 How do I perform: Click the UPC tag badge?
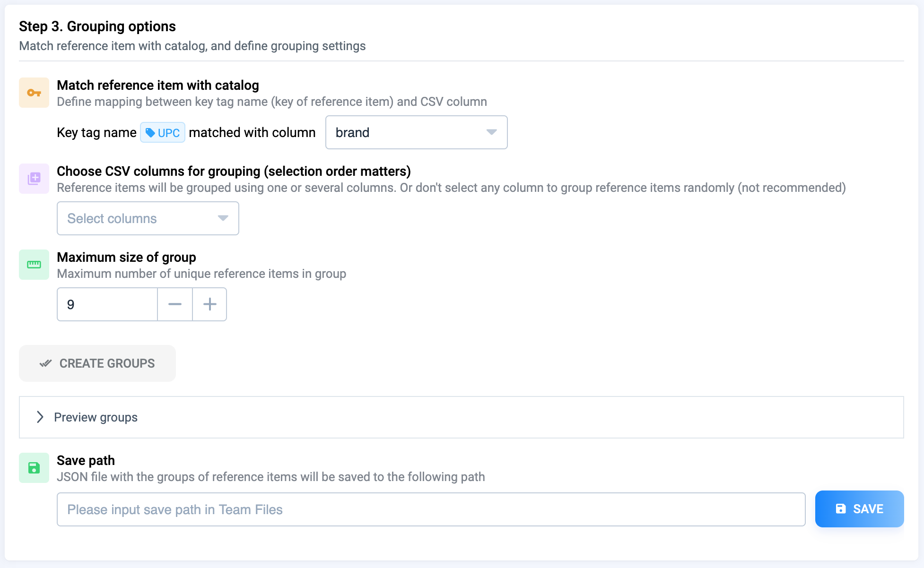click(163, 133)
